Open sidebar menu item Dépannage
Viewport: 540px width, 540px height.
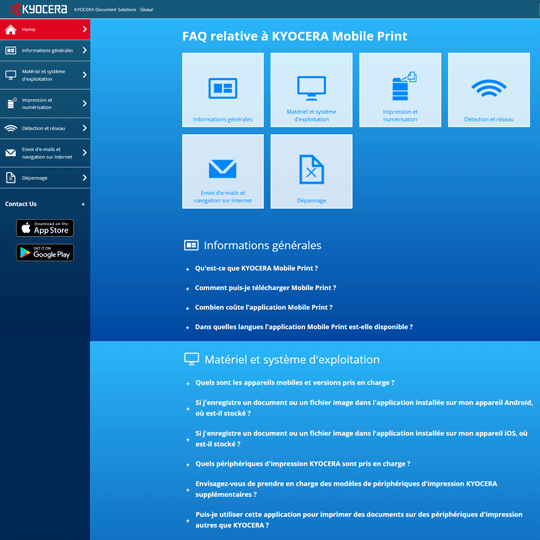coord(45,178)
